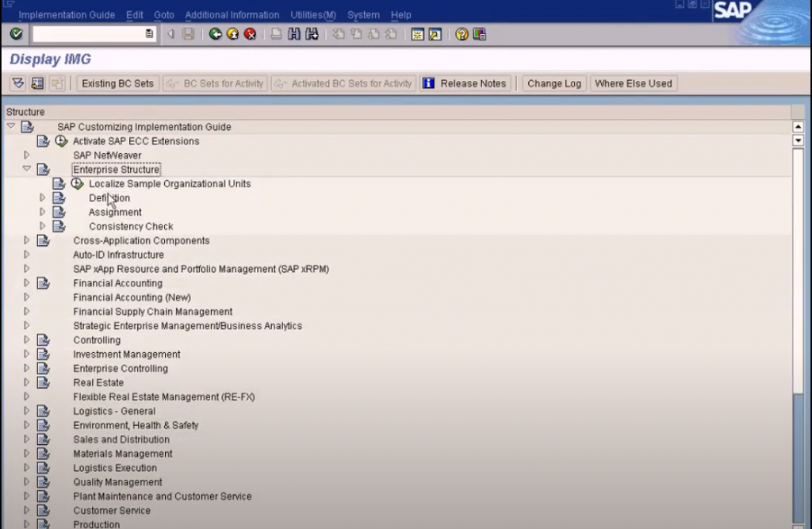Viewport: 812px width, 529px height.
Task: Open documentation icon beside Financial Accounting
Action: [x=43, y=283]
